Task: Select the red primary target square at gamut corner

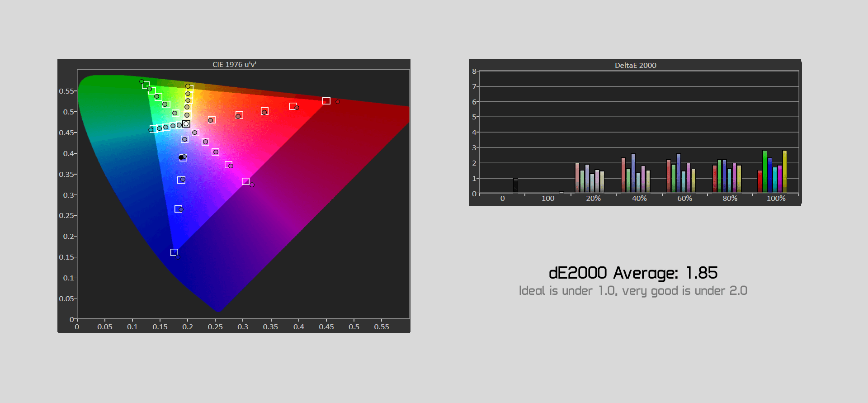Action: [326, 101]
